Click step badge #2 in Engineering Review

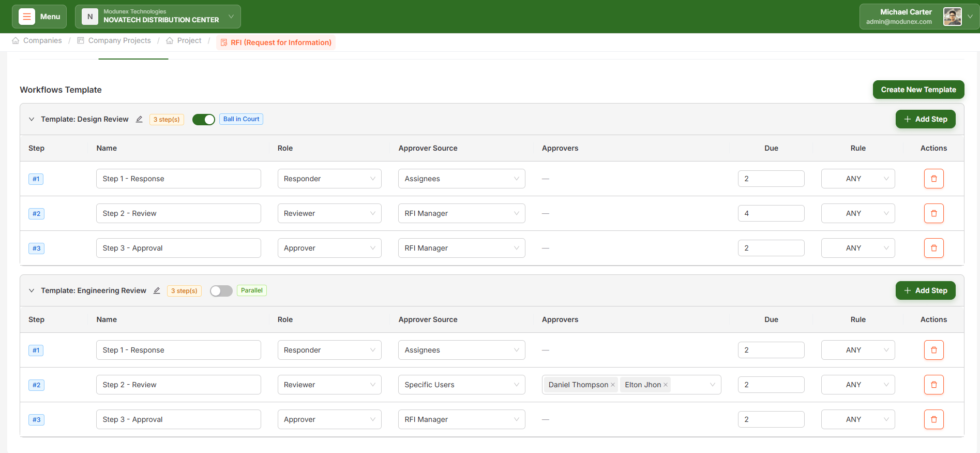click(x=36, y=385)
